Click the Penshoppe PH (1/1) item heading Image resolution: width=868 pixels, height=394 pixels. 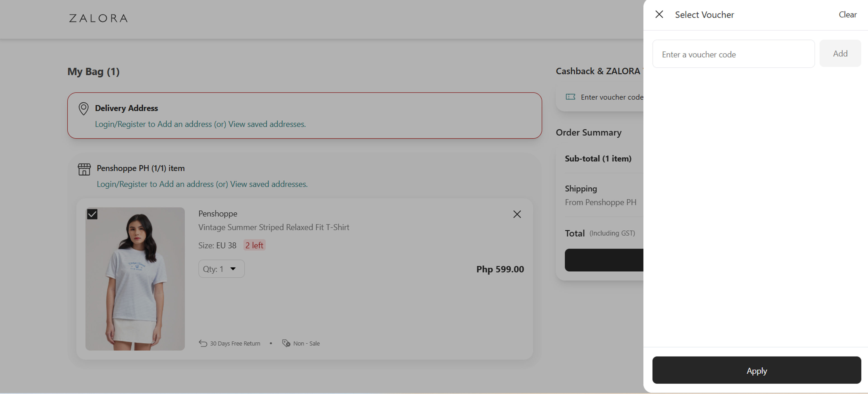tap(141, 168)
